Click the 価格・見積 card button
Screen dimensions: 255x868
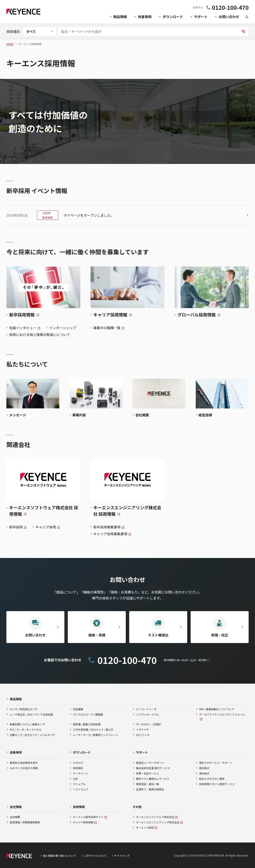click(97, 627)
